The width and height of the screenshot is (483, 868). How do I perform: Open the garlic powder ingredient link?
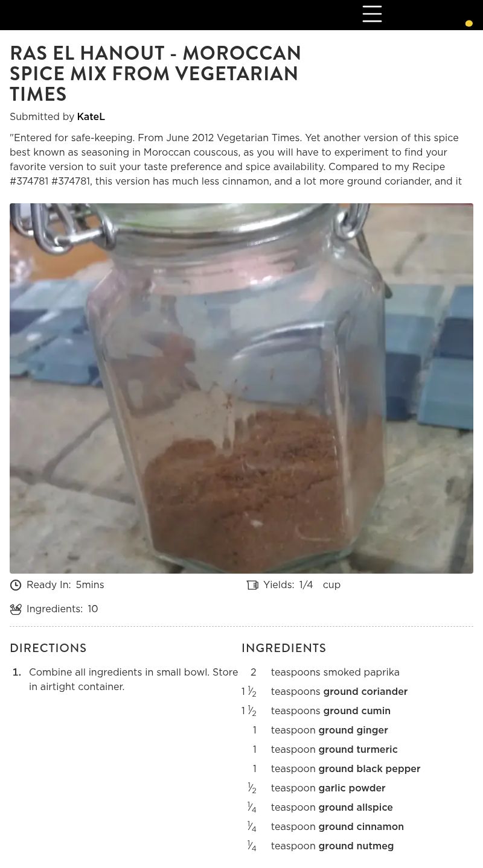(352, 788)
